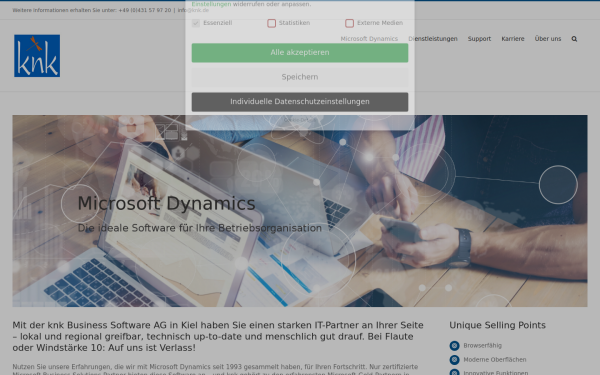Screen dimensions: 600x375
Task: Accept all cookies with Alle akzeptieren
Action: click(x=300, y=53)
